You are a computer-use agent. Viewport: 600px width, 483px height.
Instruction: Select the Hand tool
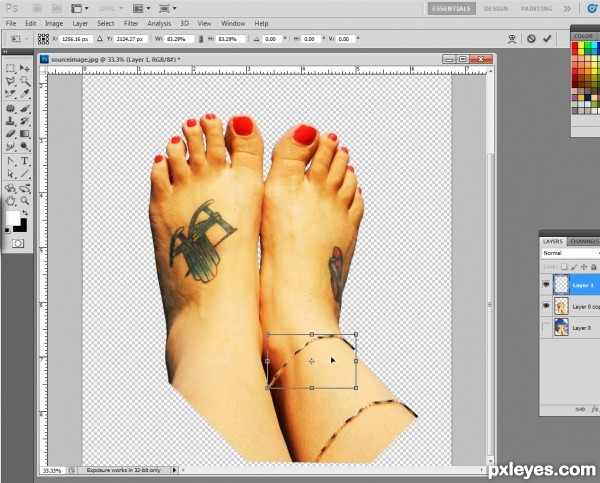click(x=10, y=201)
